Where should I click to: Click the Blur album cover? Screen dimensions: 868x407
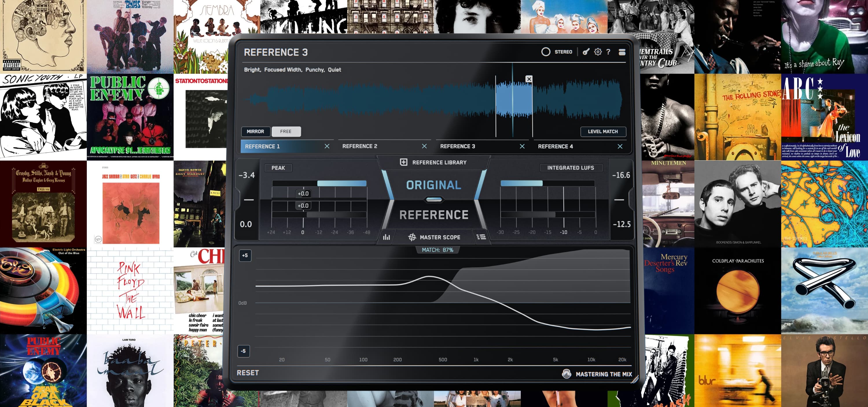click(738, 371)
